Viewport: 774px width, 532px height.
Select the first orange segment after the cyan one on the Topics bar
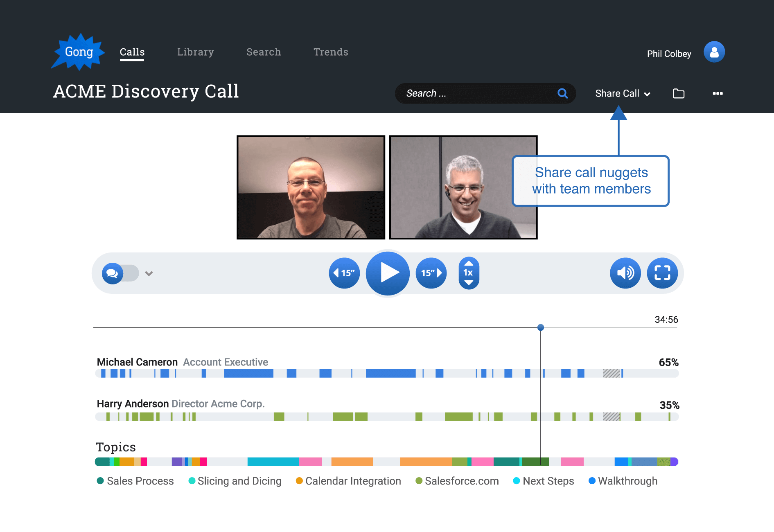(x=352, y=462)
